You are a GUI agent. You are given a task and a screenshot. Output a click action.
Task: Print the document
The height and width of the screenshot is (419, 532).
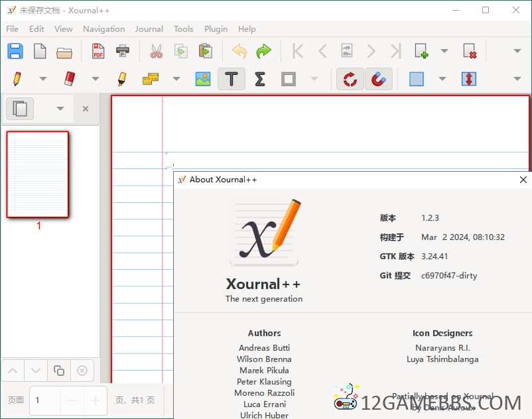click(x=123, y=51)
